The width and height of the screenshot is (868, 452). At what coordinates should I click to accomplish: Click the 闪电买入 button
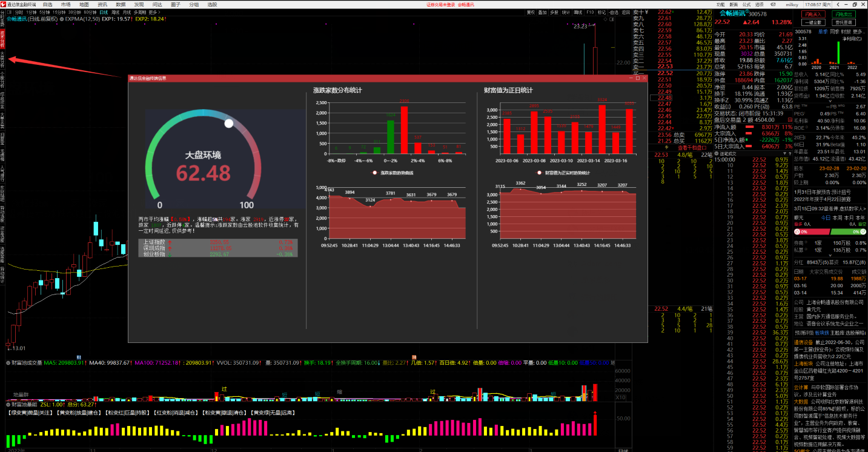(813, 14)
